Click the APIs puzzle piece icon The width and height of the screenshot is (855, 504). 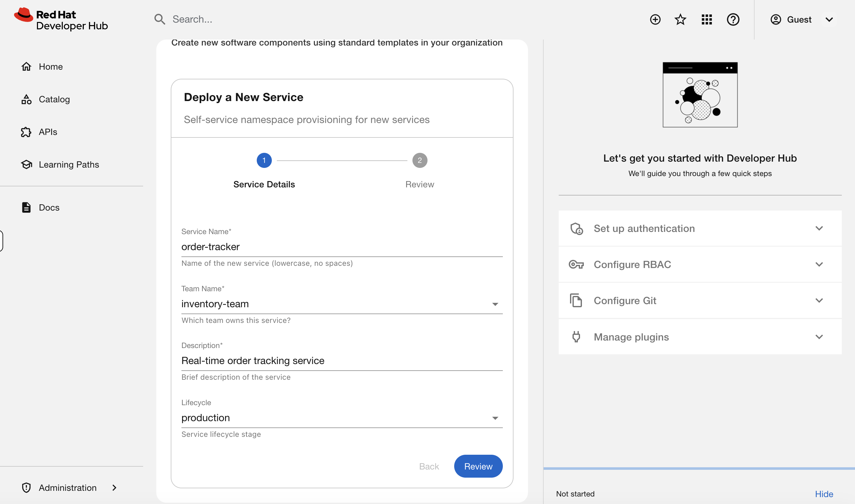26,132
